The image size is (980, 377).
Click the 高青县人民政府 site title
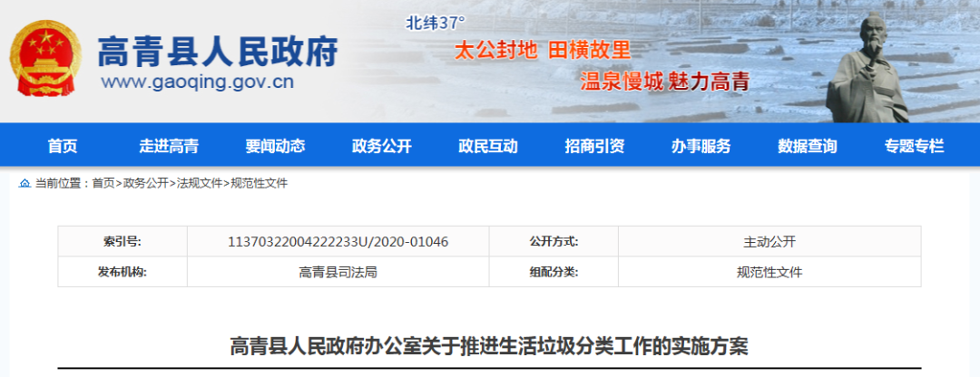tap(218, 51)
